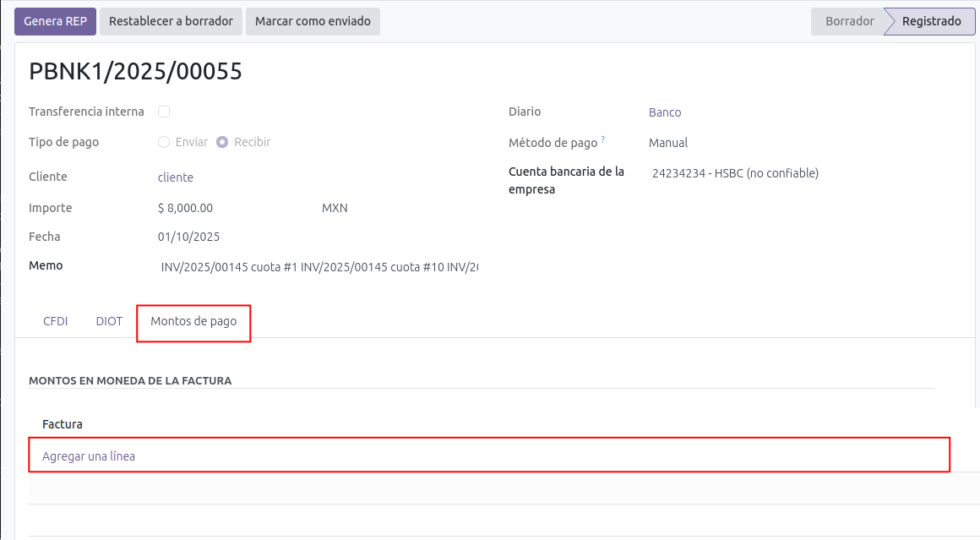Open the Montos de pago tab
This screenshot has height=540, width=980.
[193, 321]
